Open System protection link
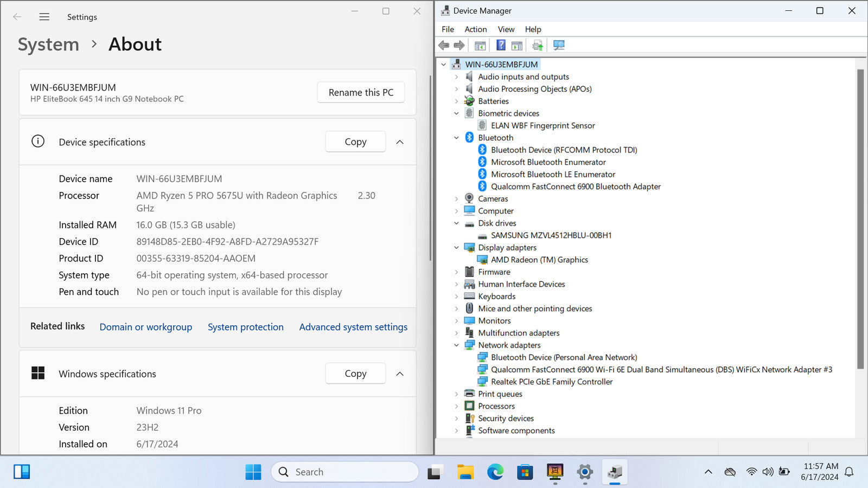Image resolution: width=868 pixels, height=488 pixels. coord(246,327)
